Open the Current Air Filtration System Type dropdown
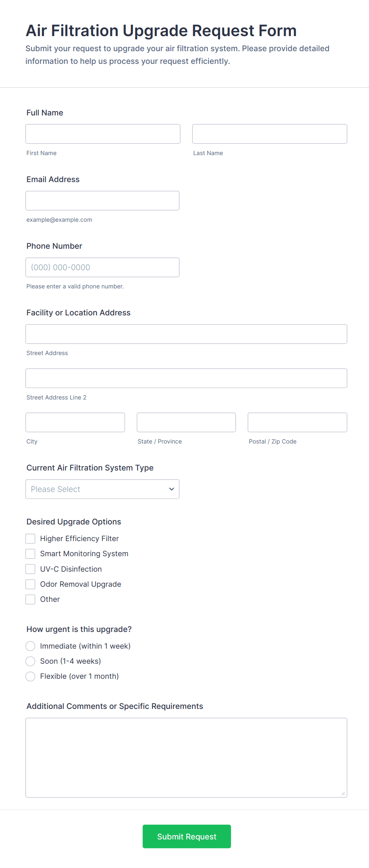 [102, 489]
